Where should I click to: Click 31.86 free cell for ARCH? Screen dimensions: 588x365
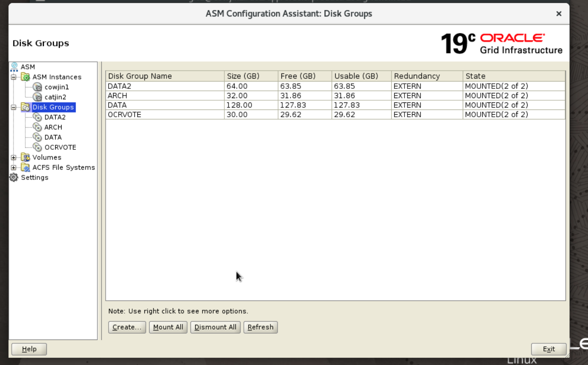click(x=305, y=95)
